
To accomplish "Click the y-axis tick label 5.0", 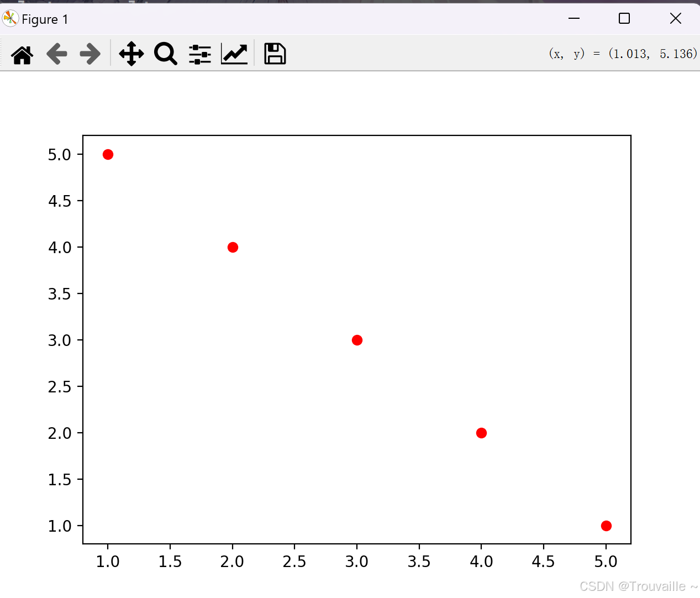I will 60,155.
